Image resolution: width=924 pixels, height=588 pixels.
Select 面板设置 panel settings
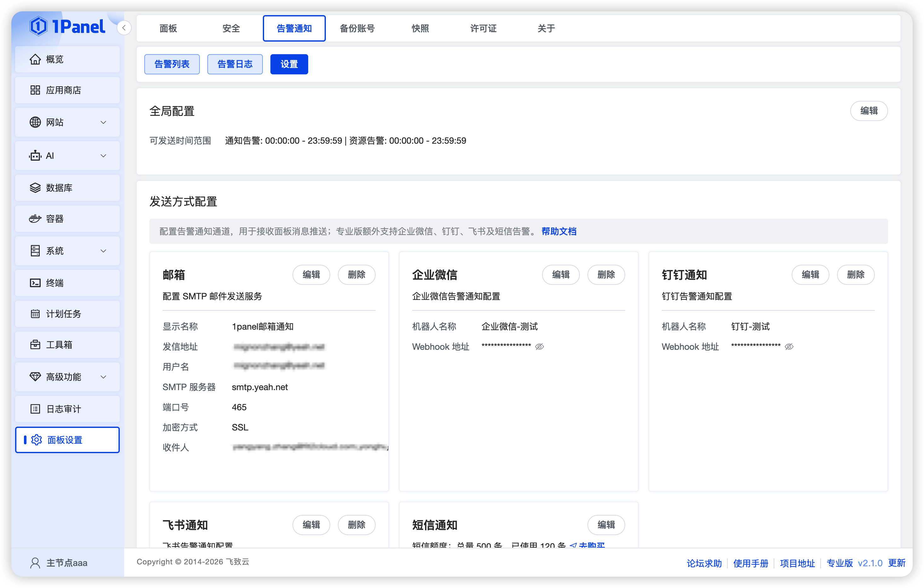pyautogui.click(x=64, y=440)
